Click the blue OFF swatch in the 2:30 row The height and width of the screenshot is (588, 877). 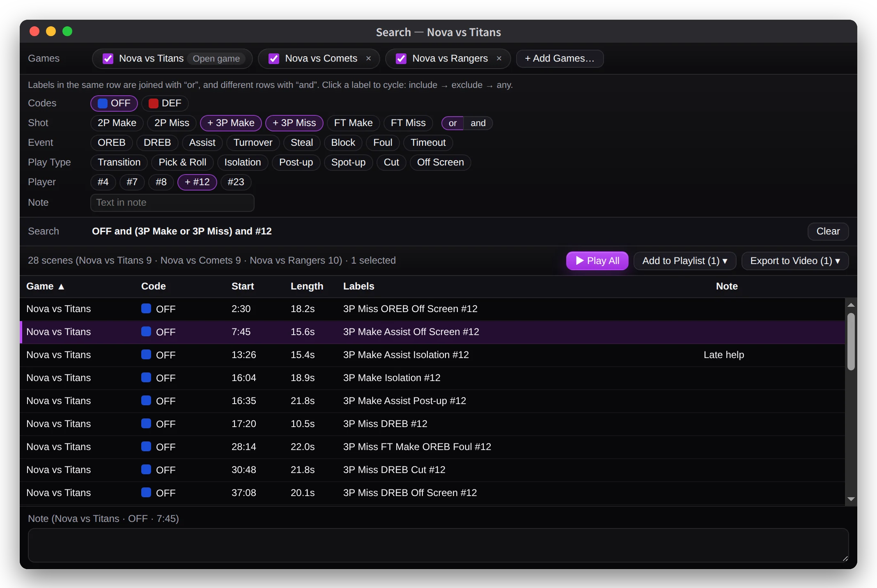click(x=146, y=308)
